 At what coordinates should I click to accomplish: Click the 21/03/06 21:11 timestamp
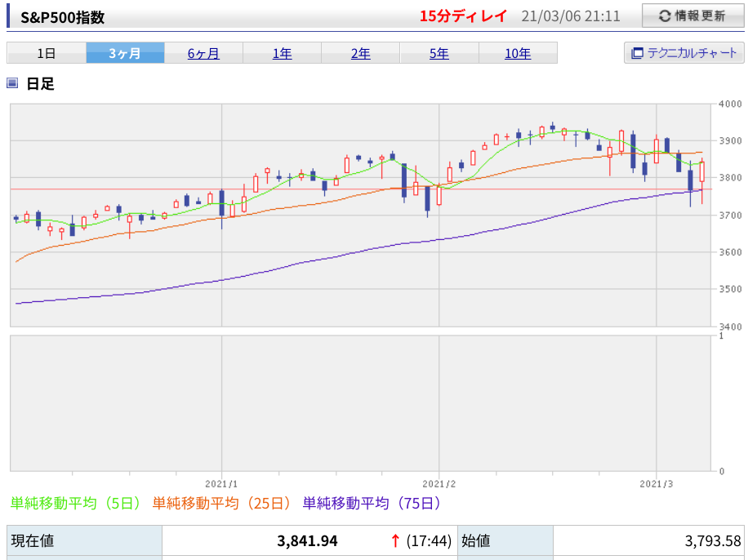click(x=571, y=16)
